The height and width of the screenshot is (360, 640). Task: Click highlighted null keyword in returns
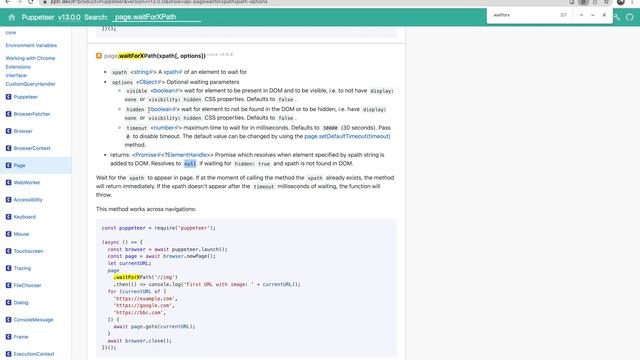pos(190,164)
